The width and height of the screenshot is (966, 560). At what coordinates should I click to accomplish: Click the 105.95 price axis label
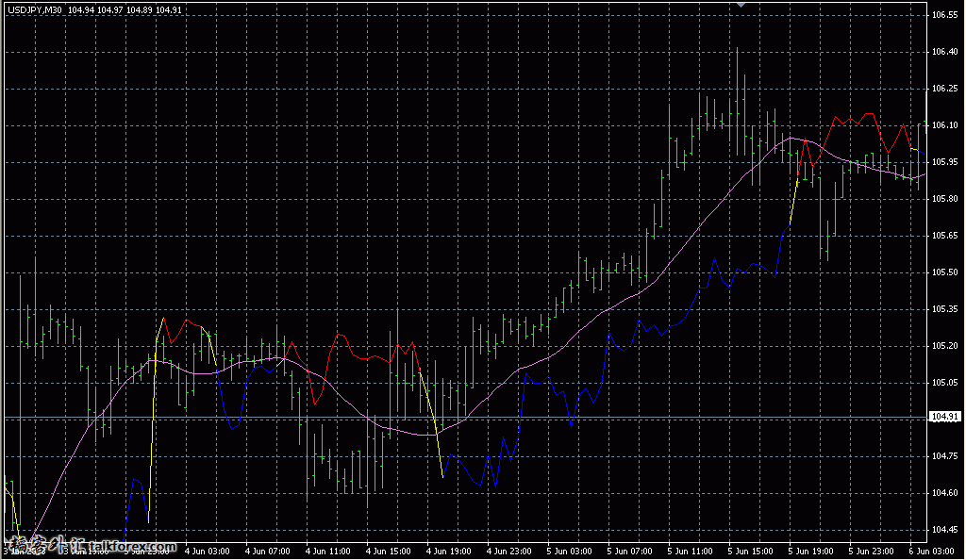pyautogui.click(x=944, y=162)
